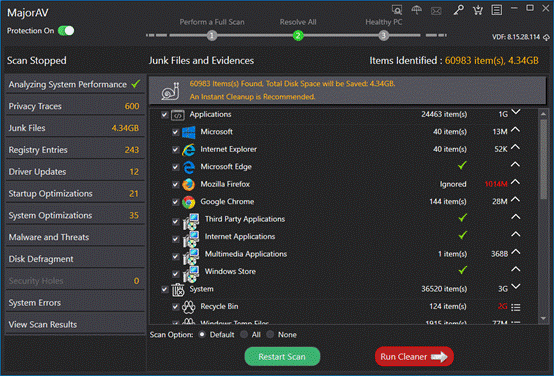Click green check on Analyzing System Performance
Image resolution: width=554 pixels, height=376 pixels.
click(x=136, y=84)
